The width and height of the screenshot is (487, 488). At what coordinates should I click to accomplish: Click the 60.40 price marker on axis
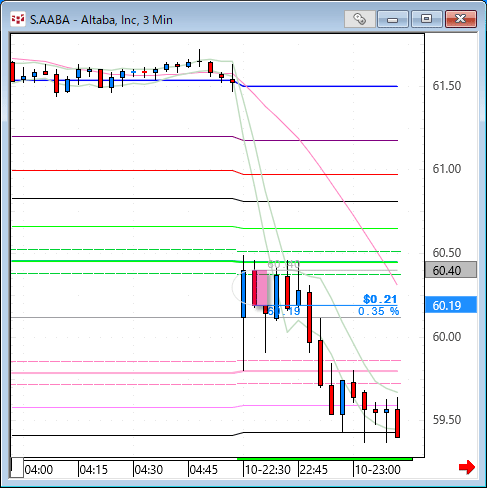click(451, 270)
